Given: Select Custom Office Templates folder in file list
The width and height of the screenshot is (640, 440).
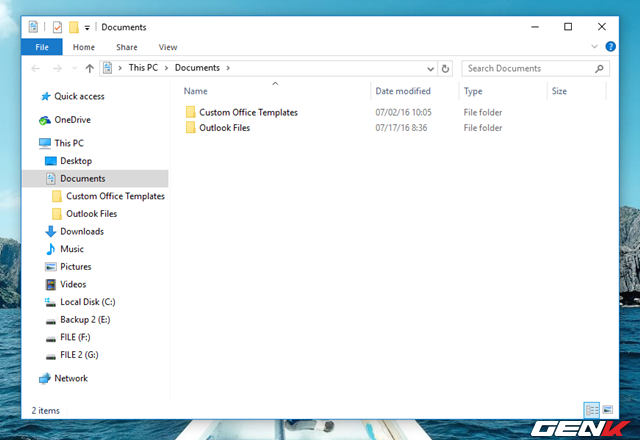Looking at the screenshot, I should click(x=248, y=112).
